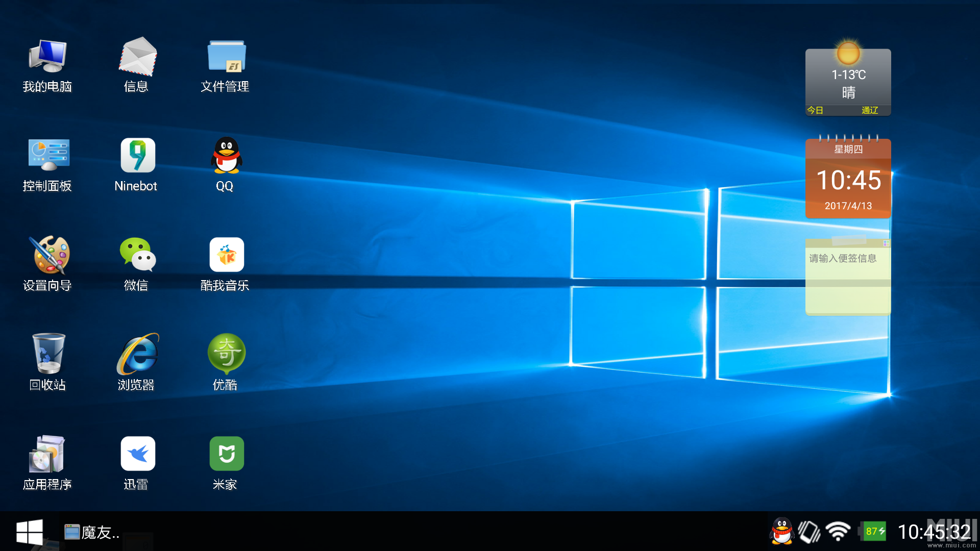Open the 我的电脑 desktop icon

pos(47,56)
